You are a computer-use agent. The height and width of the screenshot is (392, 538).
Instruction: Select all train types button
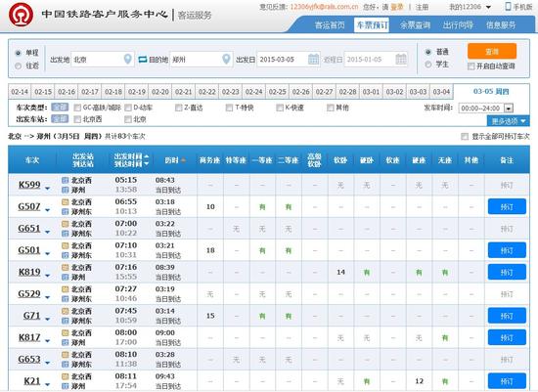(60, 108)
